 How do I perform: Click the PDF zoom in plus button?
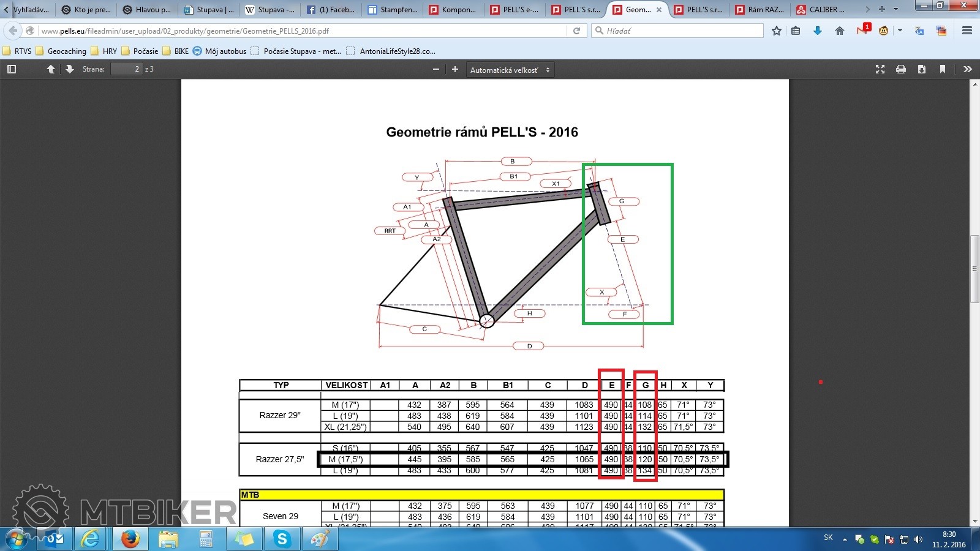[x=455, y=69]
